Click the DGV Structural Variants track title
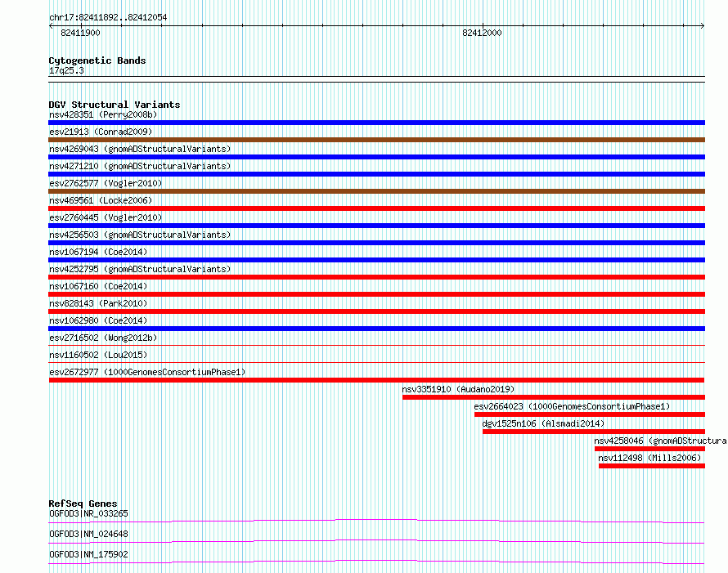 pos(115,105)
